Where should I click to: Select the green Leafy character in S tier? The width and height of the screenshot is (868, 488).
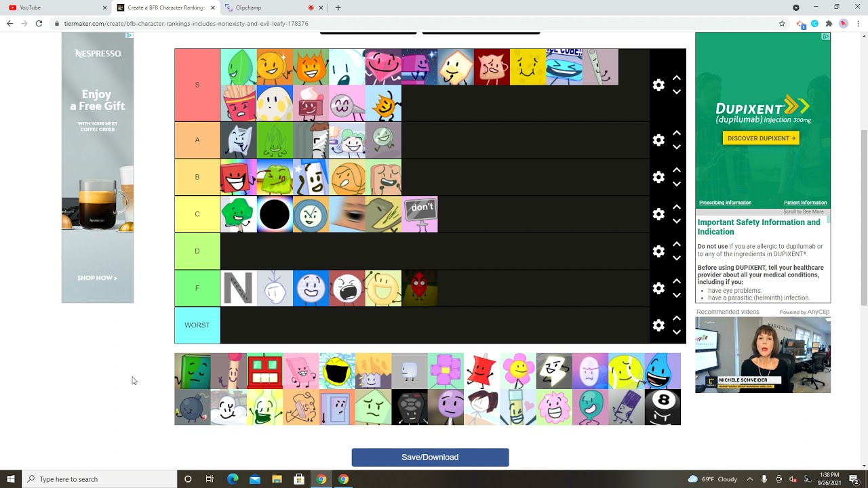pyautogui.click(x=239, y=66)
